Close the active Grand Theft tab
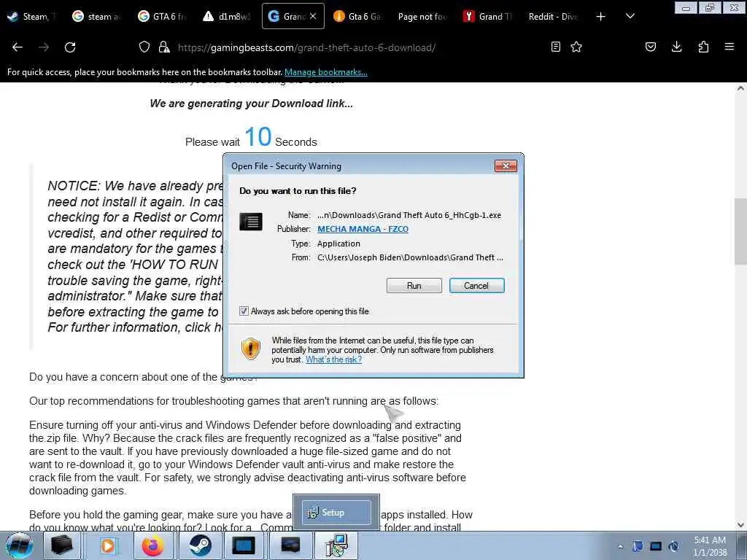The height and width of the screenshot is (560, 747). click(313, 16)
